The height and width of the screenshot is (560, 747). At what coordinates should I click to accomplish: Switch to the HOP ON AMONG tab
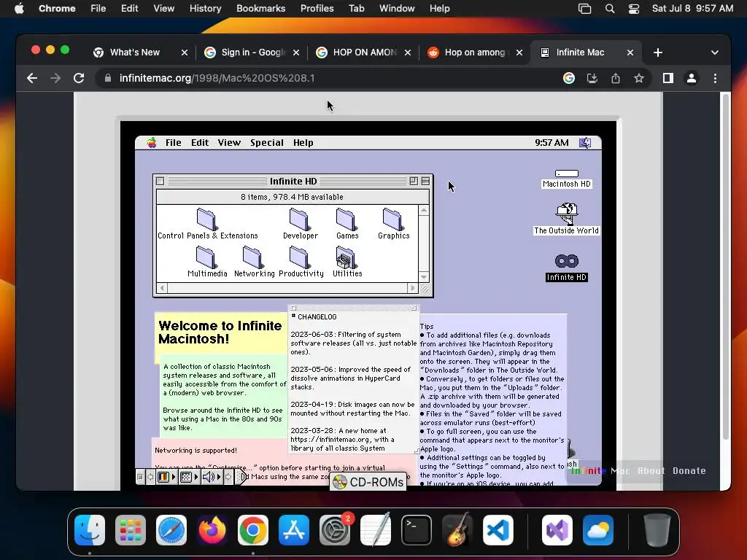pyautogui.click(x=365, y=52)
